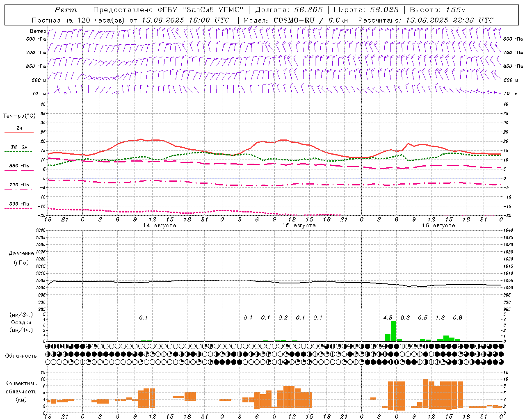Click the "0.1" precipitation total above 14 августа
This screenshot has height=420, width=525.
pos(144,317)
